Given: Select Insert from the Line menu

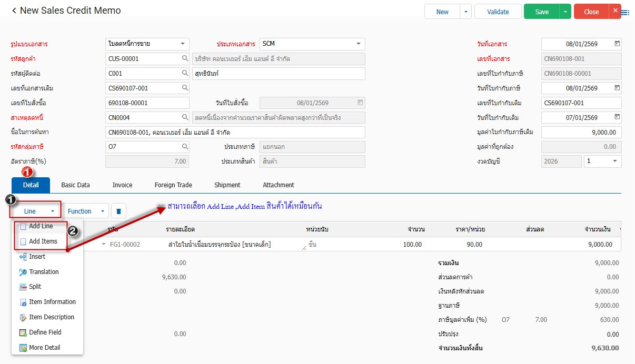Looking at the screenshot, I should 37,257.
